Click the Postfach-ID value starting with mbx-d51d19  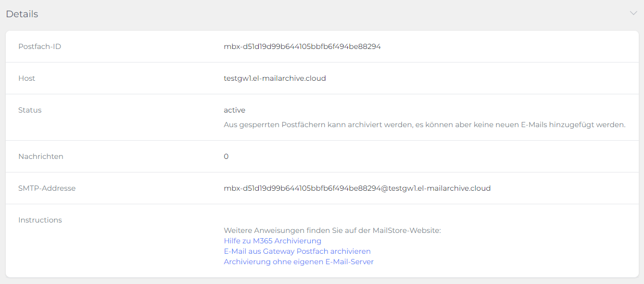pos(302,46)
